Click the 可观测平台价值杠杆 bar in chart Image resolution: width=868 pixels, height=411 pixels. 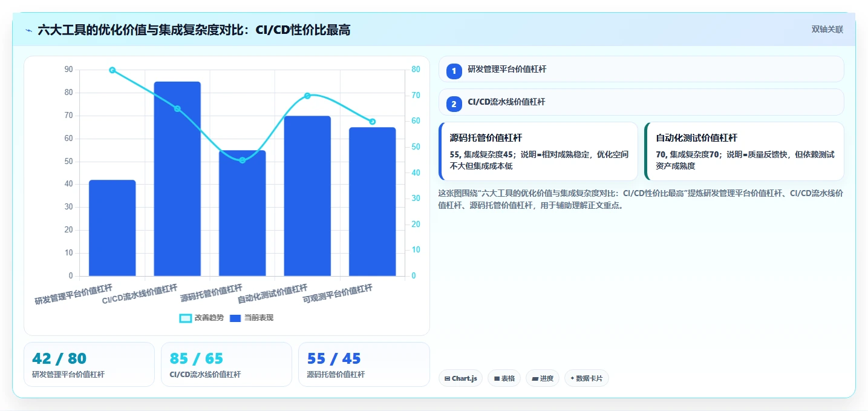373,202
